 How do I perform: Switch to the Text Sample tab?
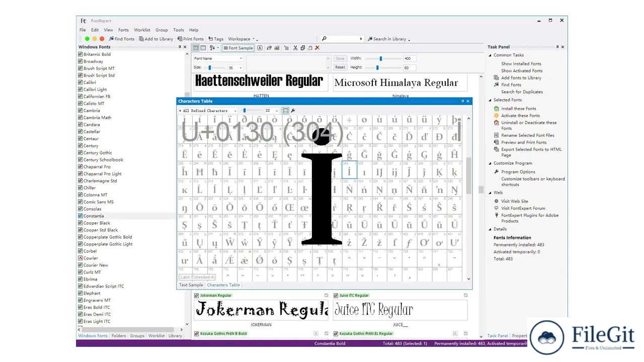tap(191, 285)
